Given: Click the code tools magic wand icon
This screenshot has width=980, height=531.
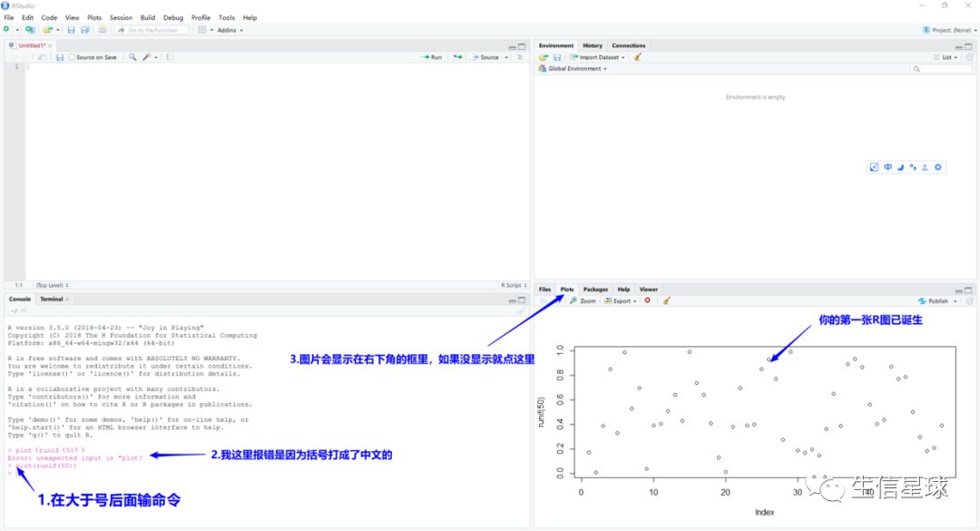Looking at the screenshot, I should coord(146,57).
